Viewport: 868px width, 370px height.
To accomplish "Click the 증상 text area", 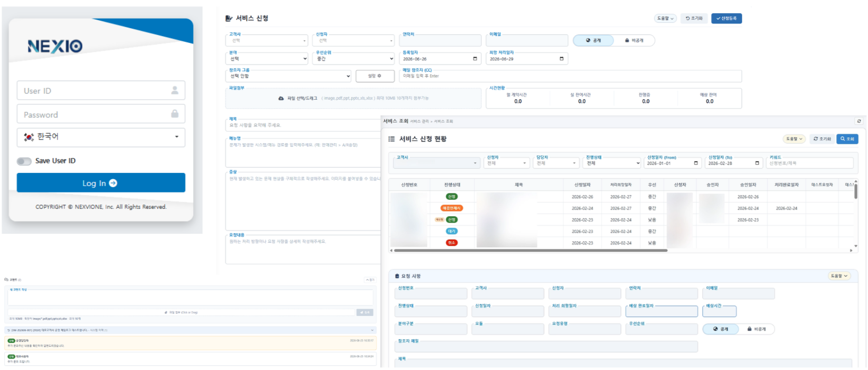I will pyautogui.click(x=303, y=201).
